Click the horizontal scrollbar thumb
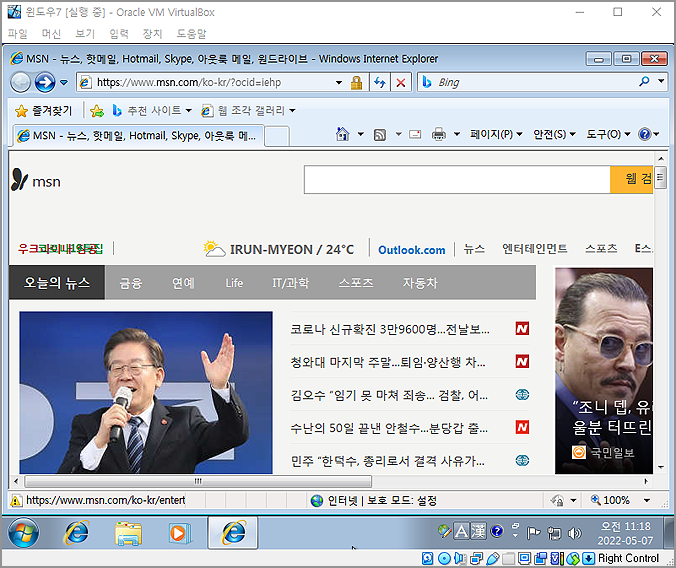 click(x=198, y=481)
